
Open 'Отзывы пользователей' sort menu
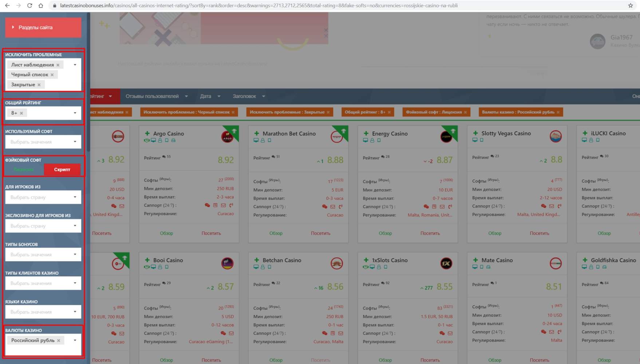tap(157, 96)
